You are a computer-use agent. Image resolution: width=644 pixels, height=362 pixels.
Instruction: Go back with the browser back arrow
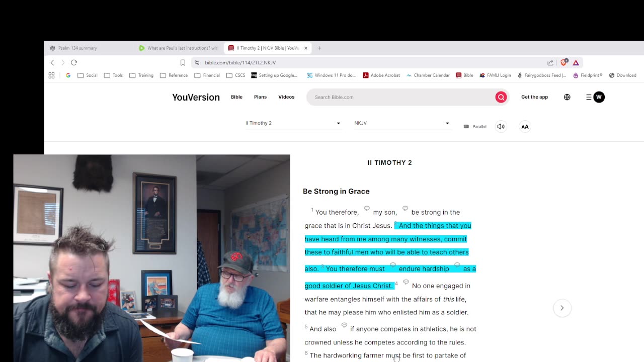(52, 62)
